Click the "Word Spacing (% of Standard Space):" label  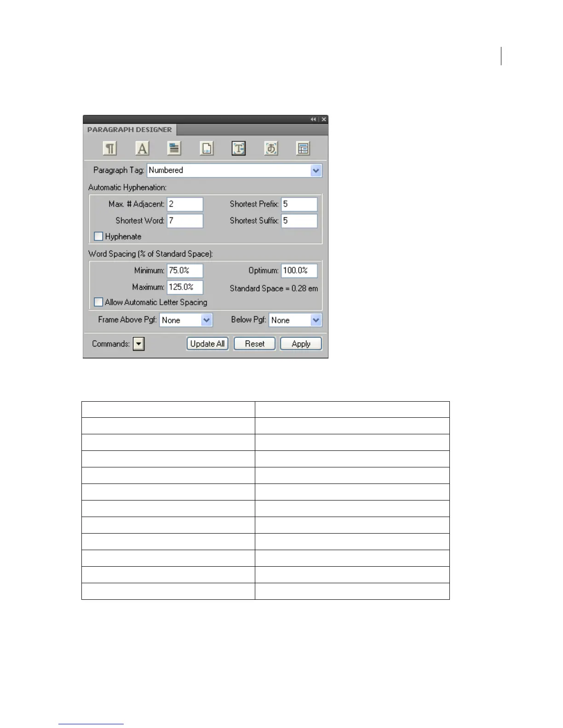(x=150, y=254)
